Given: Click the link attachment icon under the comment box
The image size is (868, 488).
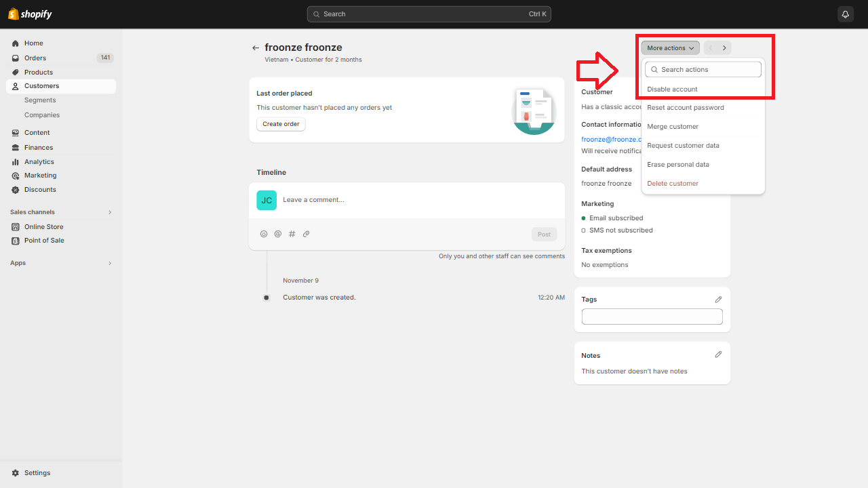Looking at the screenshot, I should coord(306,233).
